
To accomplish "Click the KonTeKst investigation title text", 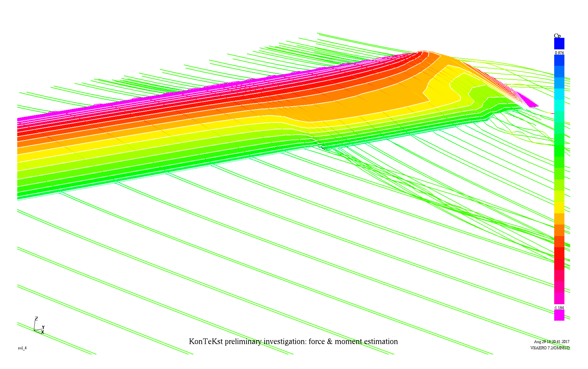I will tap(293, 341).
